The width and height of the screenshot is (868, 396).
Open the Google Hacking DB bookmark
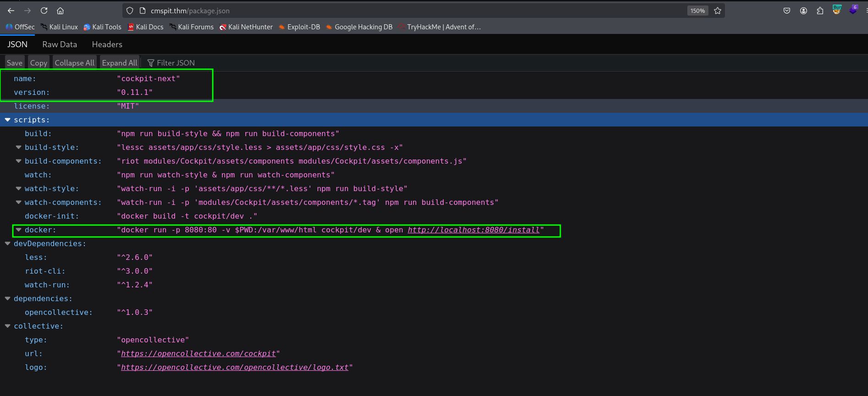pyautogui.click(x=359, y=27)
